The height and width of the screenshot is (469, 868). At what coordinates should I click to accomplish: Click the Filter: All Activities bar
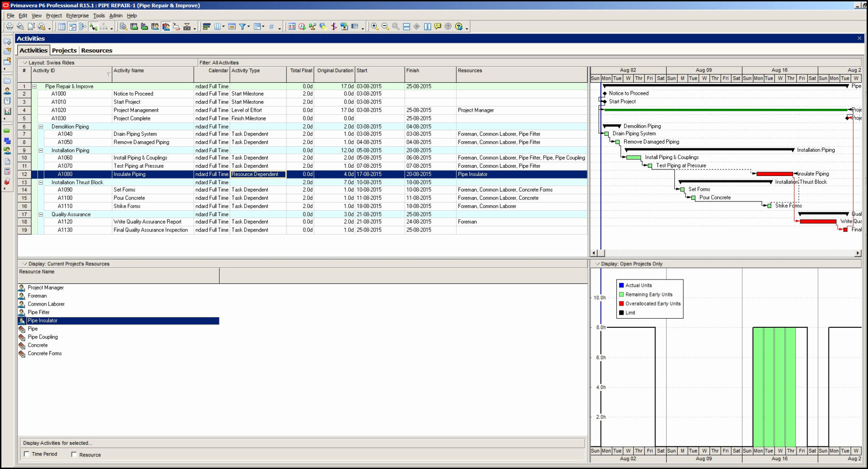point(219,62)
